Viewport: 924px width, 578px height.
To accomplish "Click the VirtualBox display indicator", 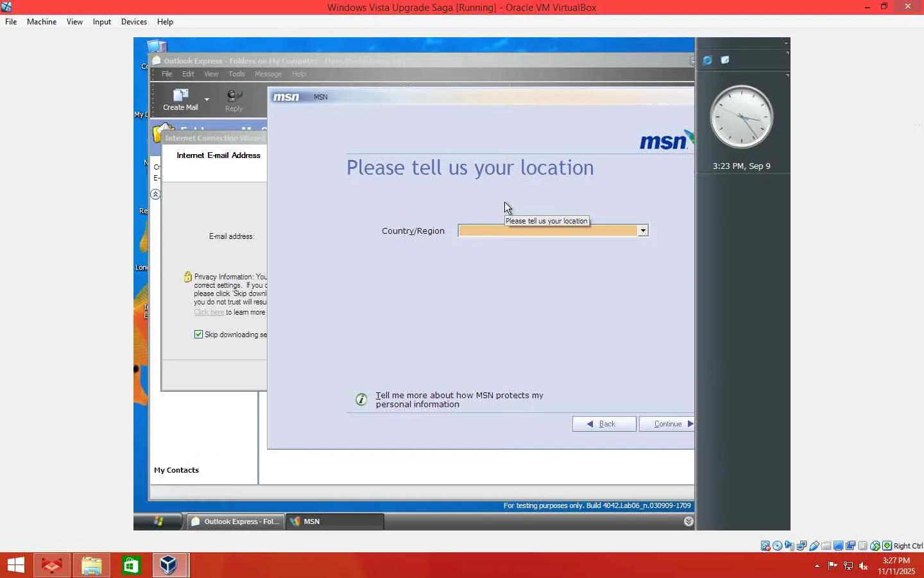I will coord(839,546).
